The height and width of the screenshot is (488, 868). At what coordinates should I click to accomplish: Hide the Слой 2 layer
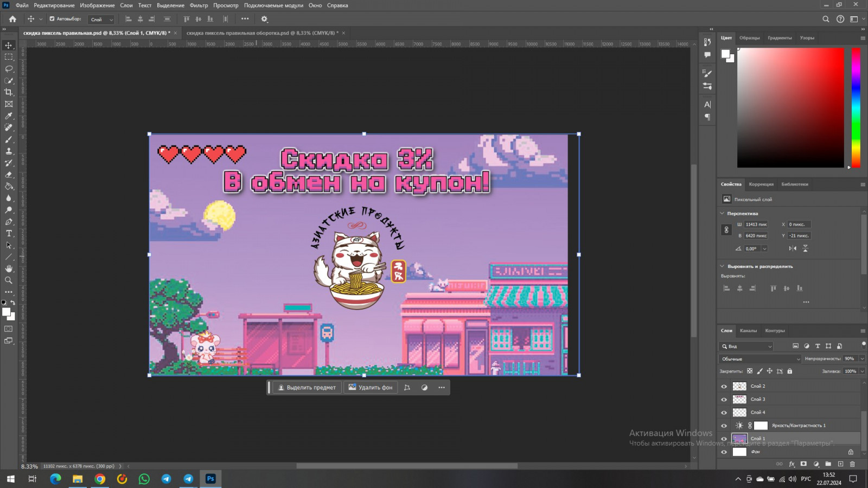tap(724, 387)
